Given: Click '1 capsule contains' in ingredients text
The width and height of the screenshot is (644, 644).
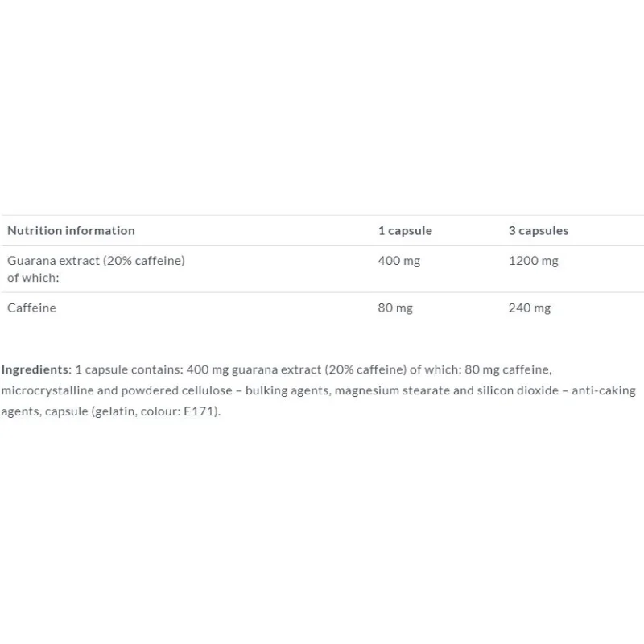Looking at the screenshot, I should 129,369.
